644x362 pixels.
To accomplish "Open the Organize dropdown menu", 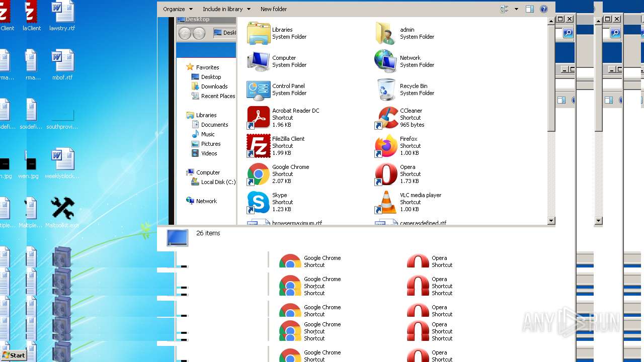I will (178, 9).
